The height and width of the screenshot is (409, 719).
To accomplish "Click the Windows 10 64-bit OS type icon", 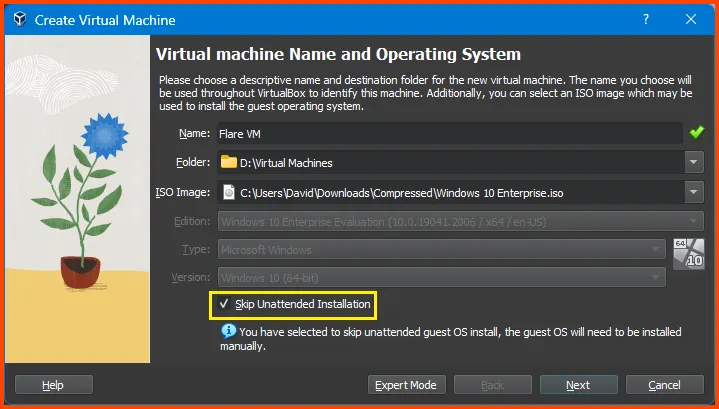I will (x=689, y=254).
